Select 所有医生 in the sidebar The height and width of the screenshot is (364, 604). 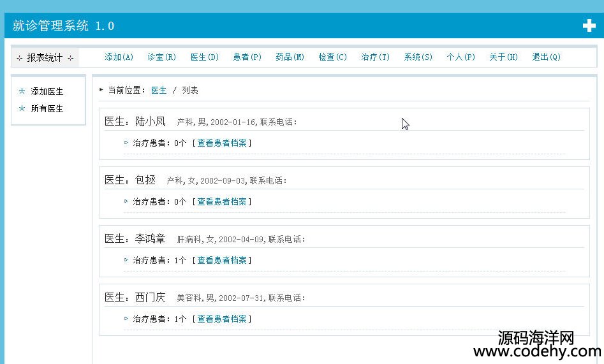coord(47,108)
